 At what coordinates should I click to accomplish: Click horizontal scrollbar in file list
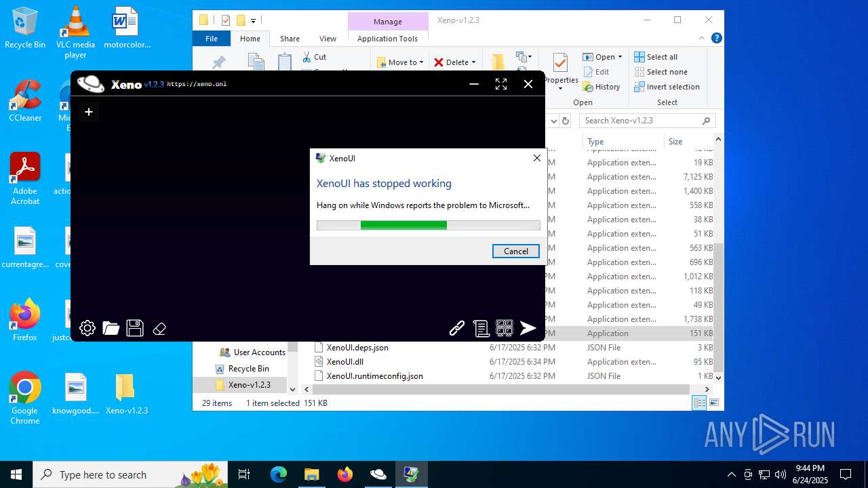pyautogui.click(x=501, y=390)
